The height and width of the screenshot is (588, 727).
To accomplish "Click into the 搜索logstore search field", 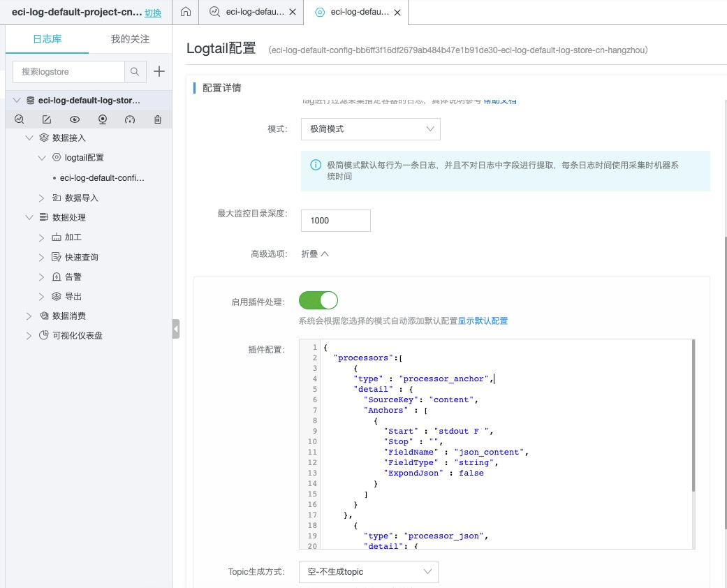I will coord(68,71).
